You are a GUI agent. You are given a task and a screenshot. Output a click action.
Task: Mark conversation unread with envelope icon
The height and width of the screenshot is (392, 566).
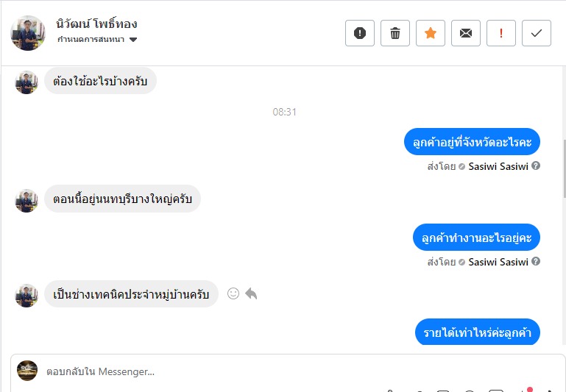(x=466, y=33)
